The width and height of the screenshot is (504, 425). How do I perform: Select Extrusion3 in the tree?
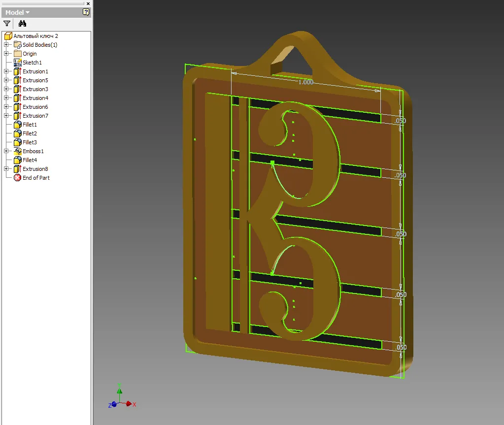[x=35, y=89]
